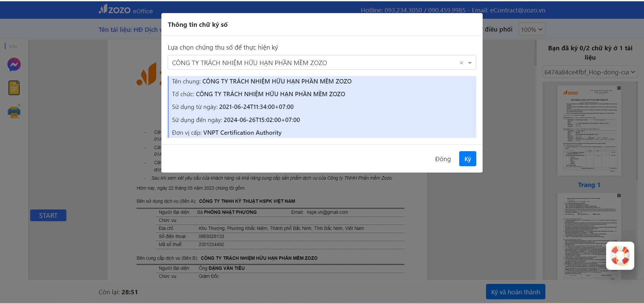Click CÔNG TY TNHH KỸ THUẬT HSPK VIỆT NAM

(247, 201)
